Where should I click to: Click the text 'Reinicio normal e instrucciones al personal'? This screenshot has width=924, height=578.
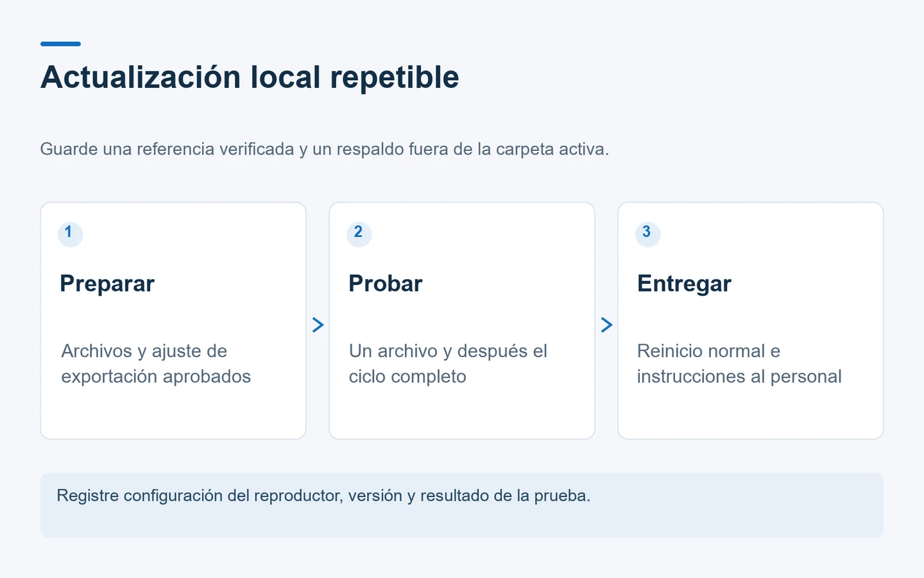(739, 363)
